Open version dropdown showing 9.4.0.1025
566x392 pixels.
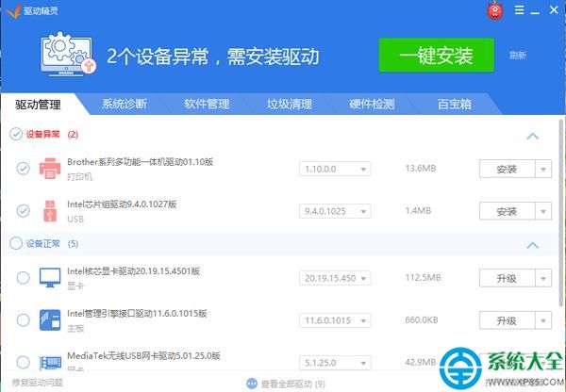335,211
